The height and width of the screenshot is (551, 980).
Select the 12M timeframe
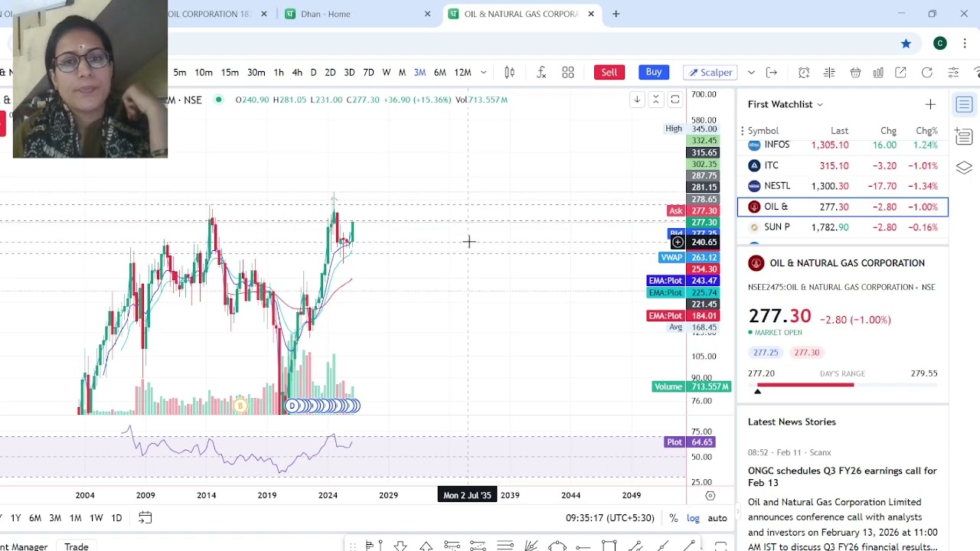tap(462, 72)
